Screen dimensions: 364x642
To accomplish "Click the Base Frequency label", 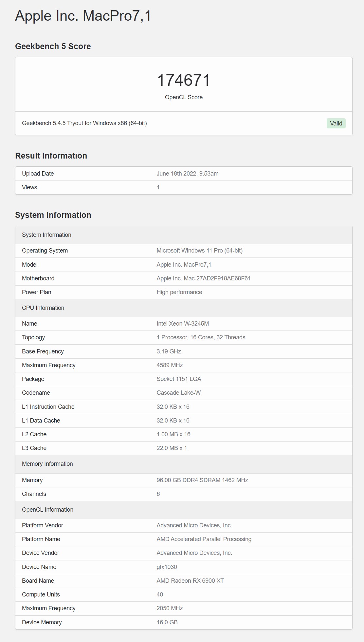I will pos(43,351).
